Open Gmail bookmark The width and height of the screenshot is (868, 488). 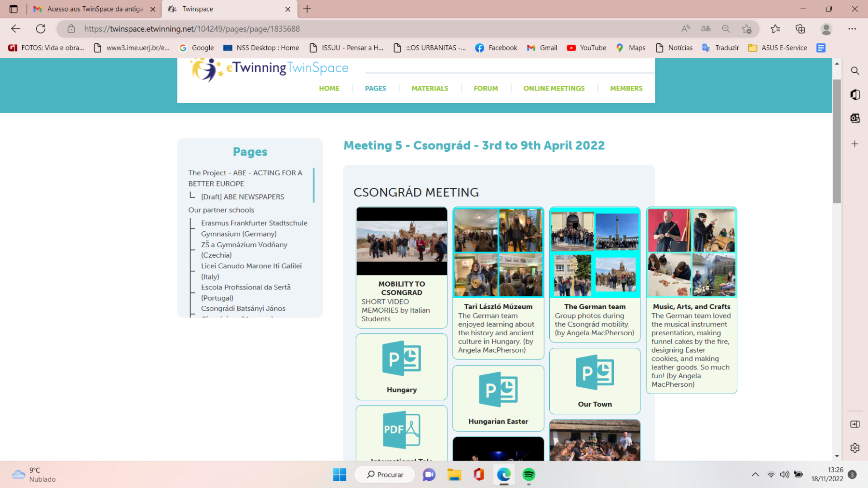[542, 48]
